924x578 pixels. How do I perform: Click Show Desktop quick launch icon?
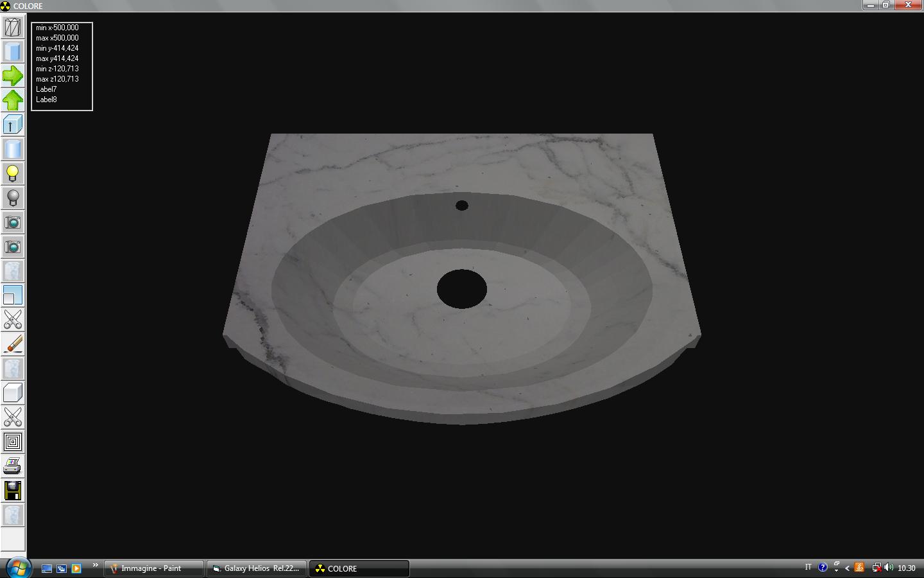tap(47, 568)
